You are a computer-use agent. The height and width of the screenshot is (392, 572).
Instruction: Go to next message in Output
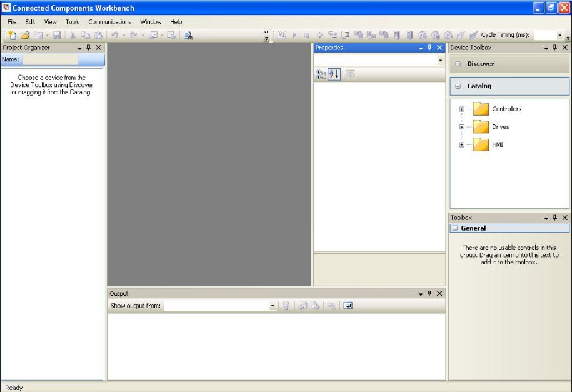point(316,306)
